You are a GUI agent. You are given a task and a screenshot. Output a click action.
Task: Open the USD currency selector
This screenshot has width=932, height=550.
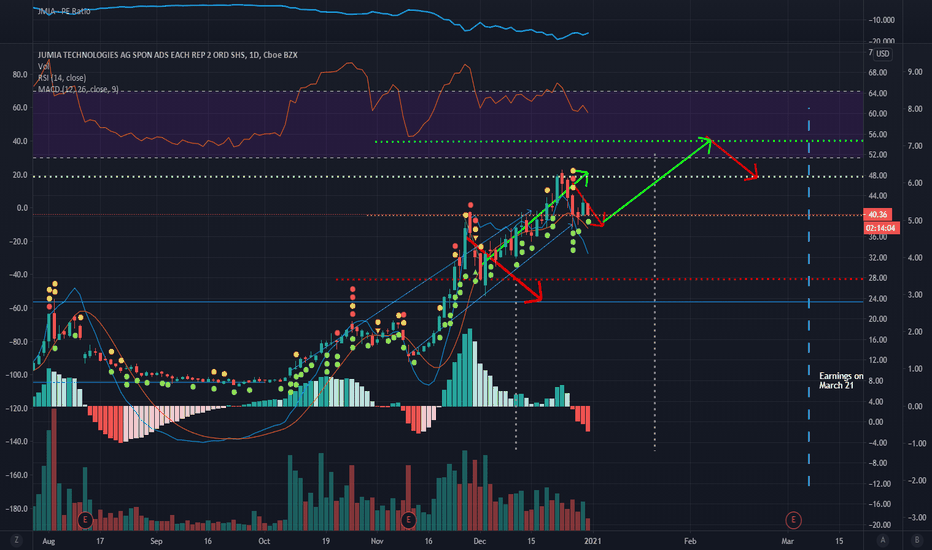click(883, 54)
